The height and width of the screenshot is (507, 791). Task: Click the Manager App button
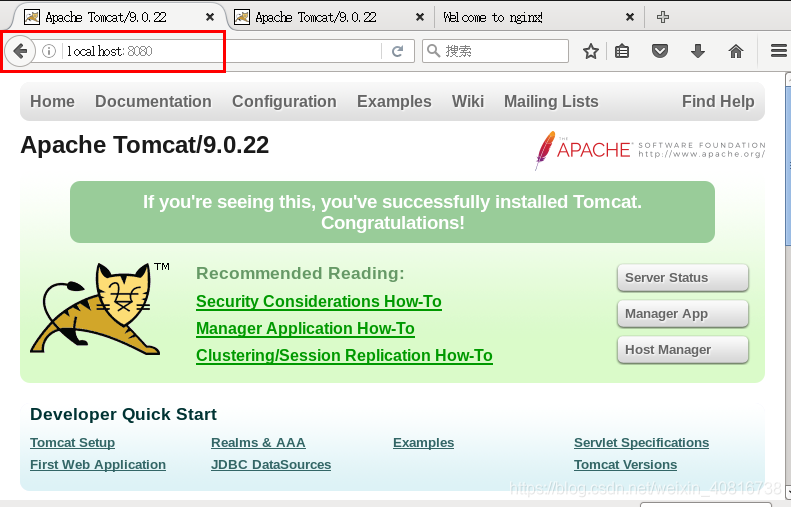click(x=683, y=314)
